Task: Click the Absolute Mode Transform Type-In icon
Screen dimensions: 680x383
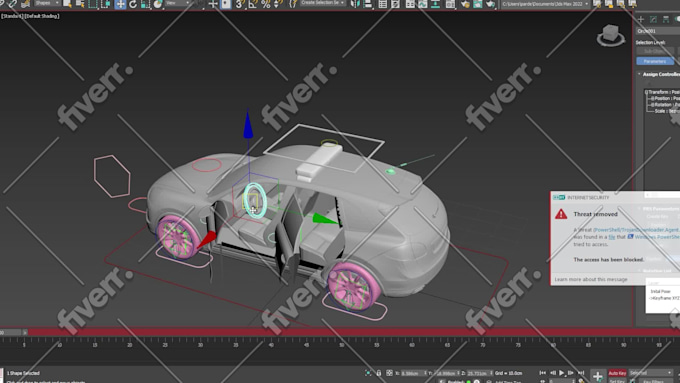Action: (x=389, y=373)
